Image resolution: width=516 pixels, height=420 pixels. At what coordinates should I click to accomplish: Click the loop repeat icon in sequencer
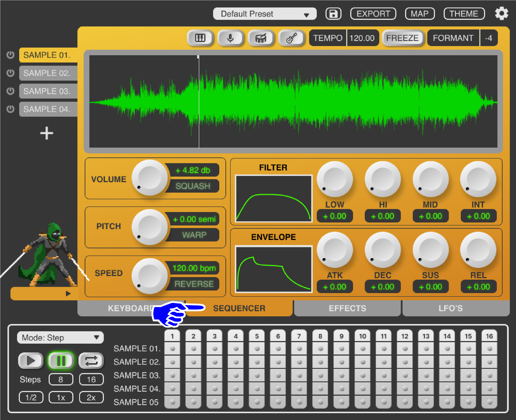[91, 360]
